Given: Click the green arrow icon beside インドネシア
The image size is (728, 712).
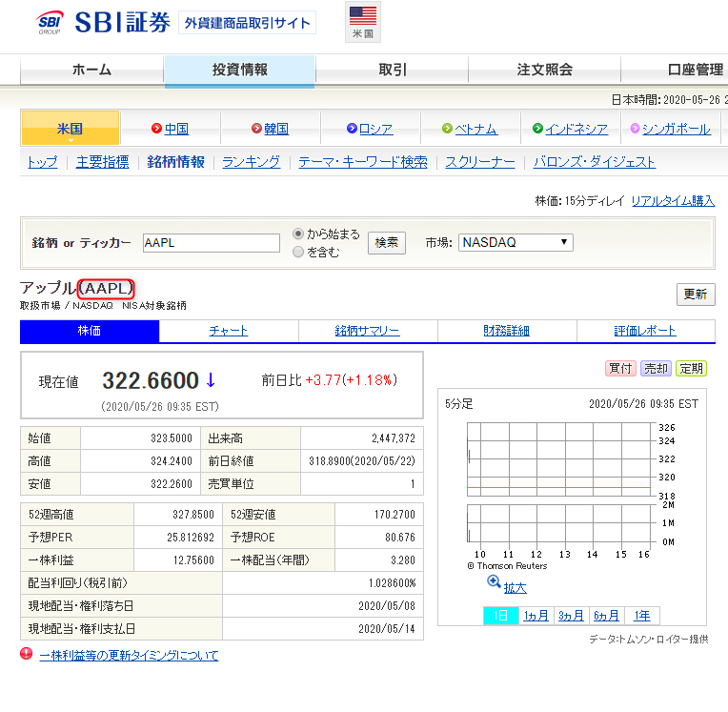Looking at the screenshot, I should click(x=537, y=128).
